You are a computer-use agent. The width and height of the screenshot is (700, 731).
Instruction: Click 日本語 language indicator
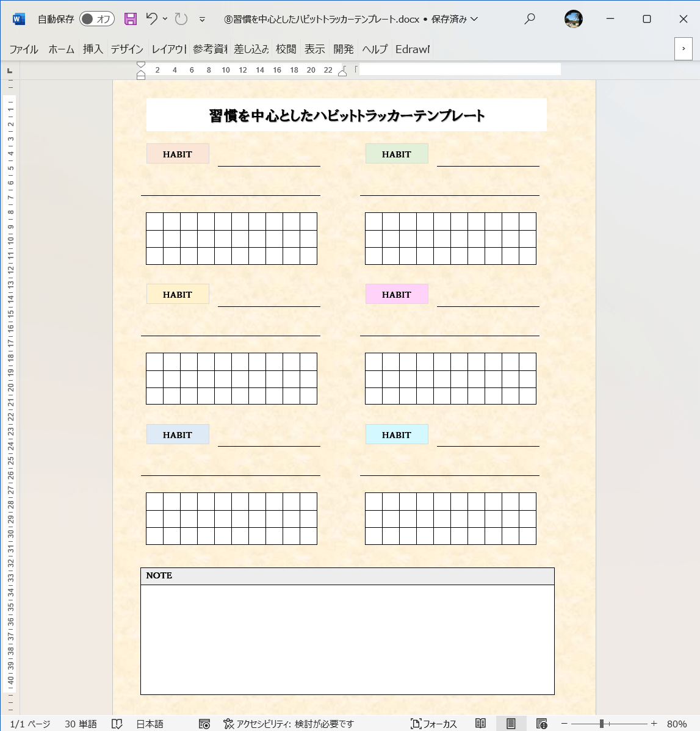coord(149,724)
